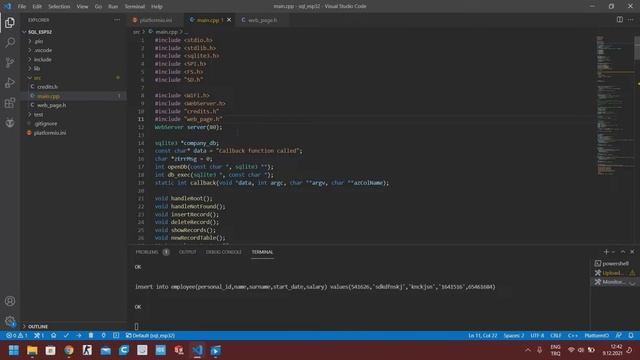Close the terminal panel
The image size is (640, 360).
coord(632,252)
